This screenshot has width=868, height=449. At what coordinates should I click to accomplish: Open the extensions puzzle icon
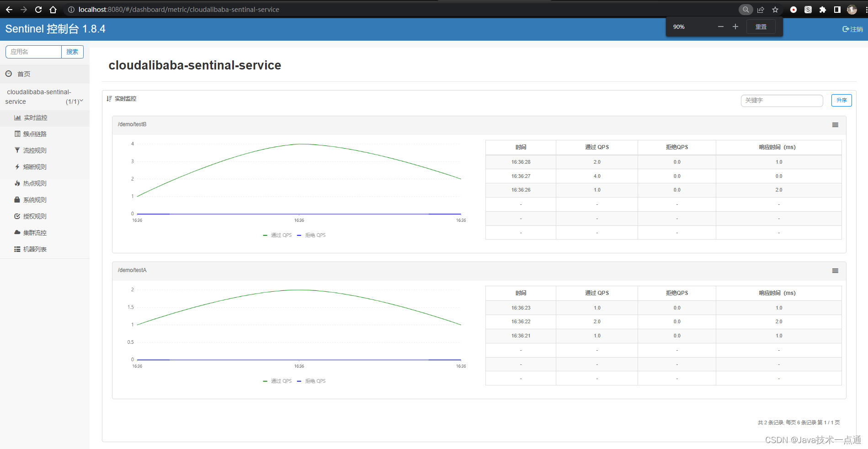[x=823, y=10]
